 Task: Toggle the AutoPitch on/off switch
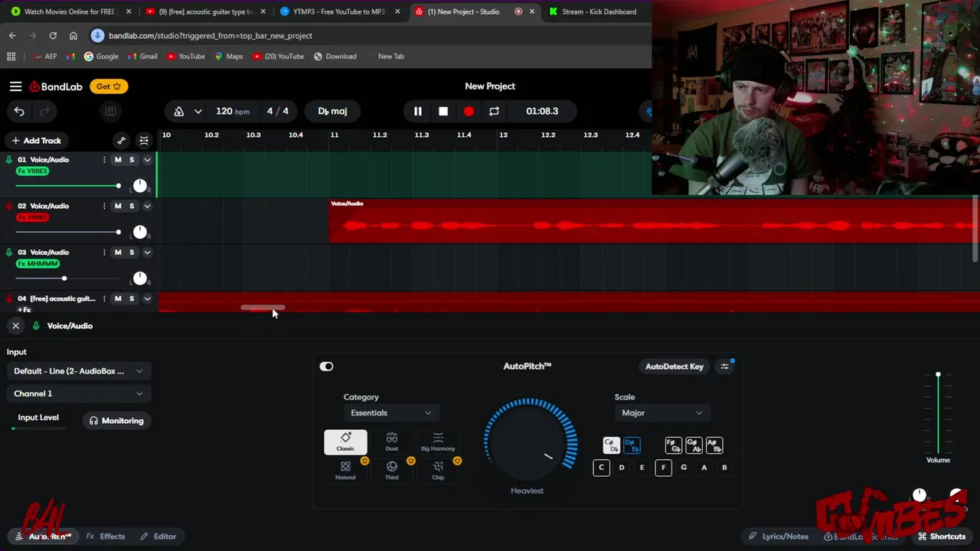(326, 367)
